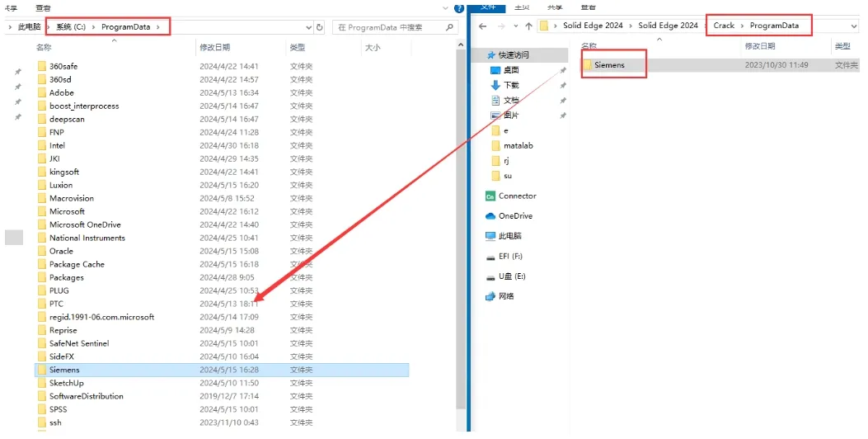Open the rj folder in navigation pane
868x439 pixels.
click(x=500, y=161)
